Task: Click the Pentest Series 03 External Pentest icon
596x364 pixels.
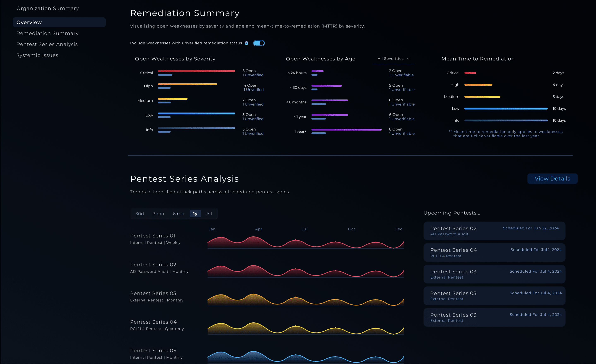Action: pos(495,274)
